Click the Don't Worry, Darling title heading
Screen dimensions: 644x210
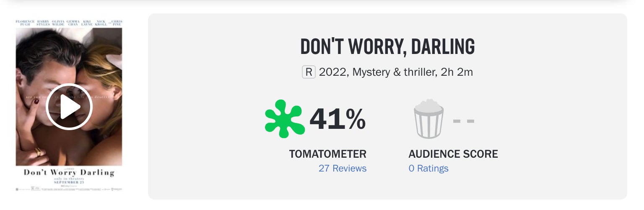tap(387, 47)
